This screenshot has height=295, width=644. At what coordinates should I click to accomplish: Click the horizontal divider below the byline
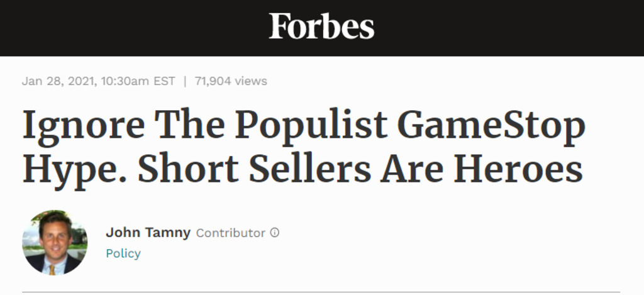click(321, 292)
